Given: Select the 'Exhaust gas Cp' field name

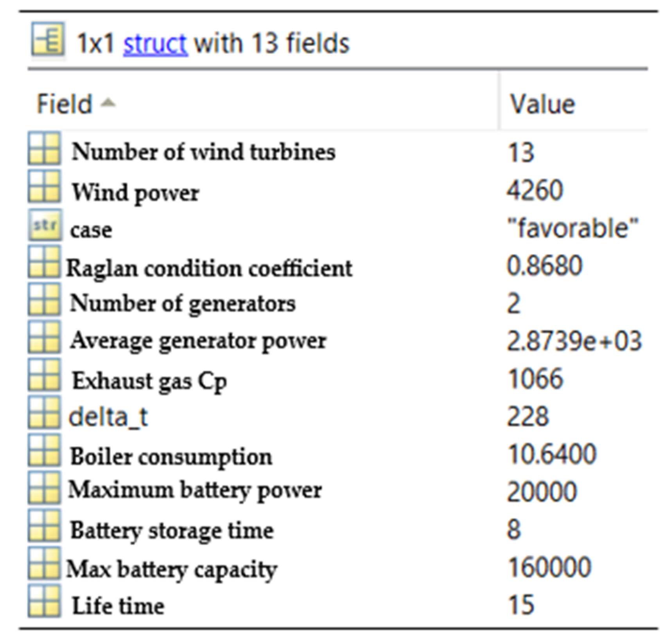Looking at the screenshot, I should [149, 381].
